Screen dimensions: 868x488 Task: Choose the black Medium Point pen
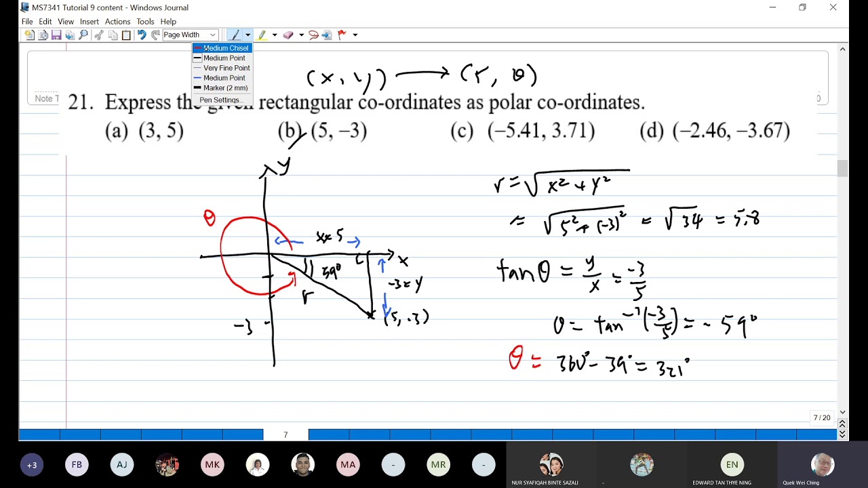tap(222, 58)
